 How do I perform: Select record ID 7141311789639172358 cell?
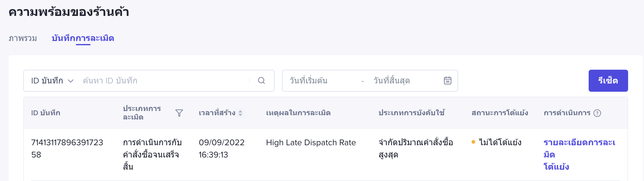point(67,148)
